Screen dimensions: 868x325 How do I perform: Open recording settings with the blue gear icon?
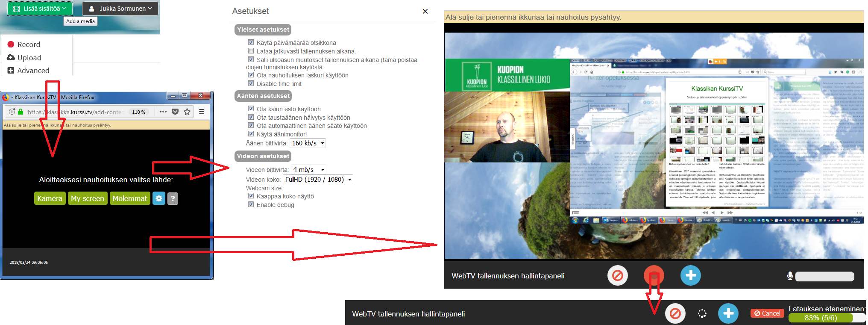159,198
